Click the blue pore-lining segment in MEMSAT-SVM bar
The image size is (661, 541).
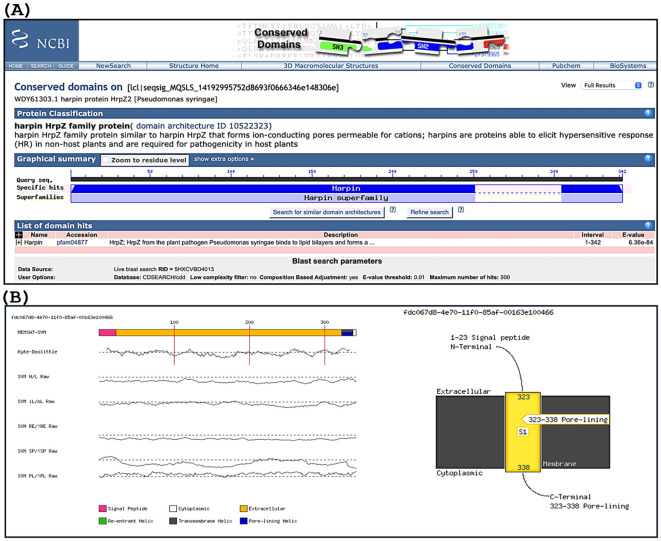tap(347, 333)
